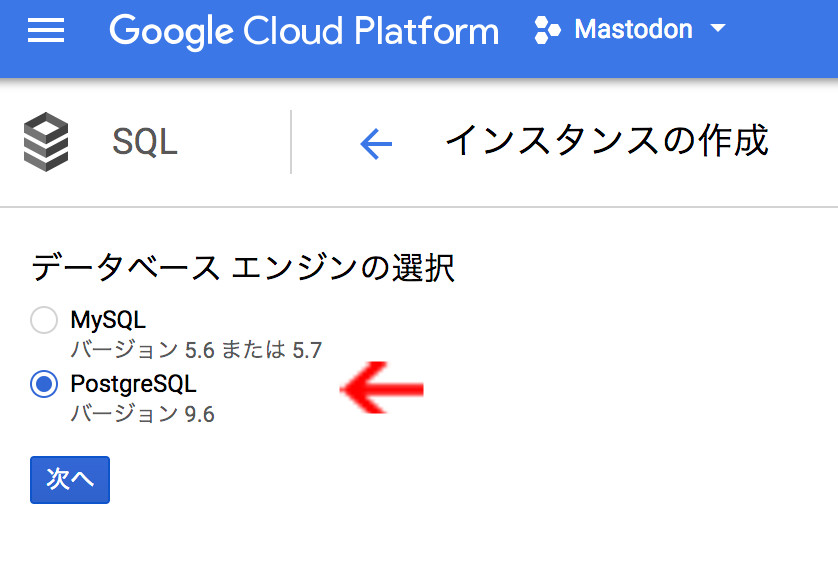Click the インスタンスの作成 page title

coord(606,141)
